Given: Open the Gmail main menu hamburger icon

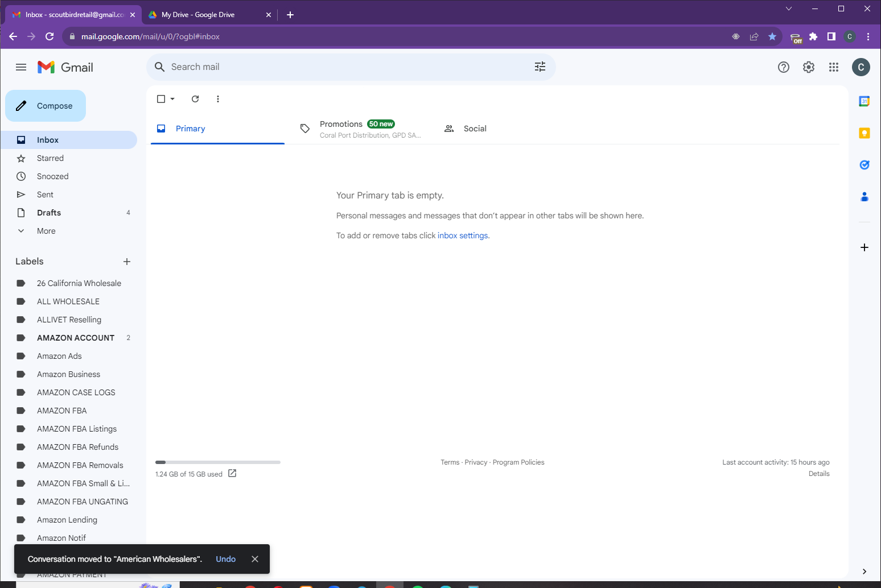Looking at the screenshot, I should coord(21,67).
